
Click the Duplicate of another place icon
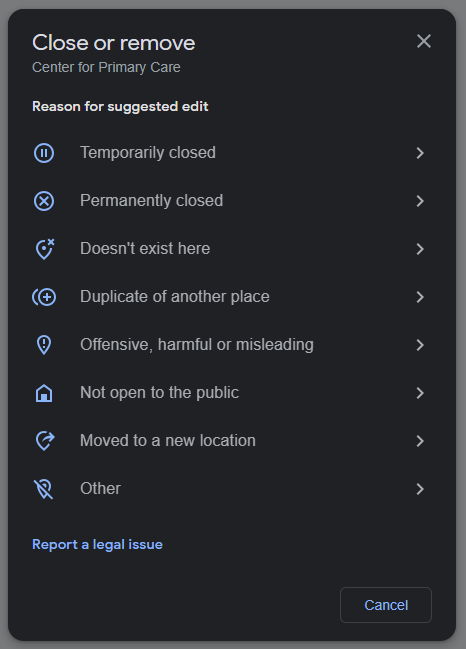click(44, 297)
